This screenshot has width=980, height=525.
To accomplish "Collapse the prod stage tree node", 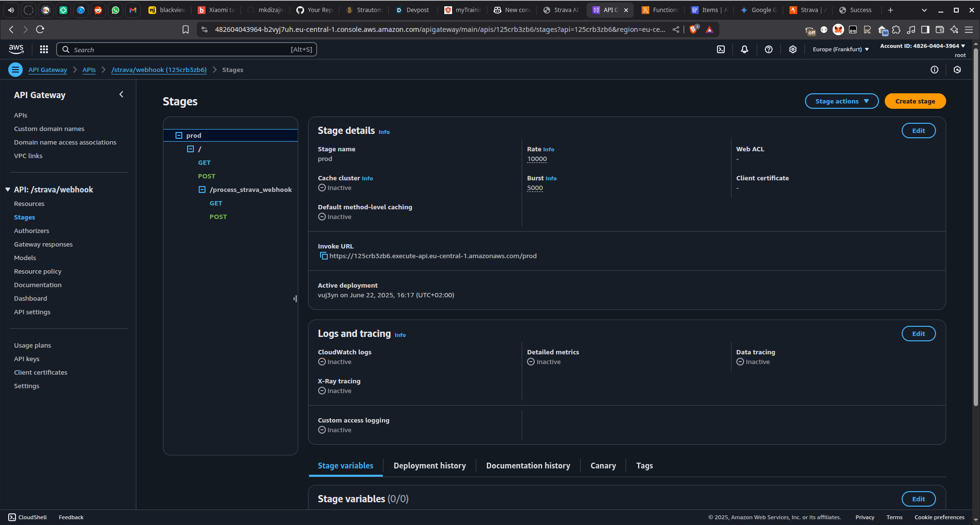I will click(179, 135).
